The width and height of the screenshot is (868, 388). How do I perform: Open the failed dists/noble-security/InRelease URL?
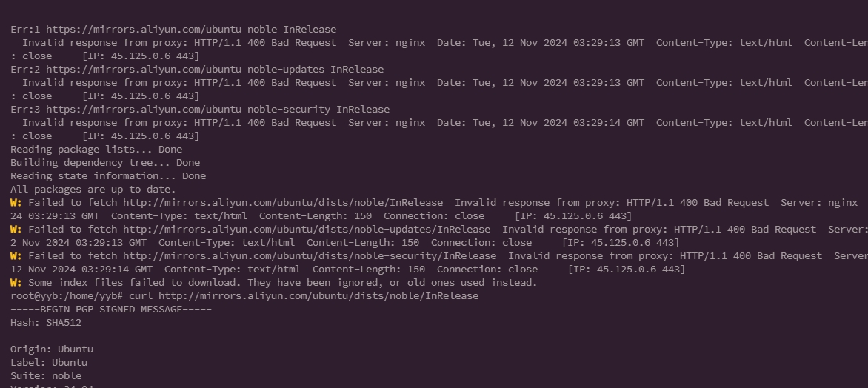310,255
